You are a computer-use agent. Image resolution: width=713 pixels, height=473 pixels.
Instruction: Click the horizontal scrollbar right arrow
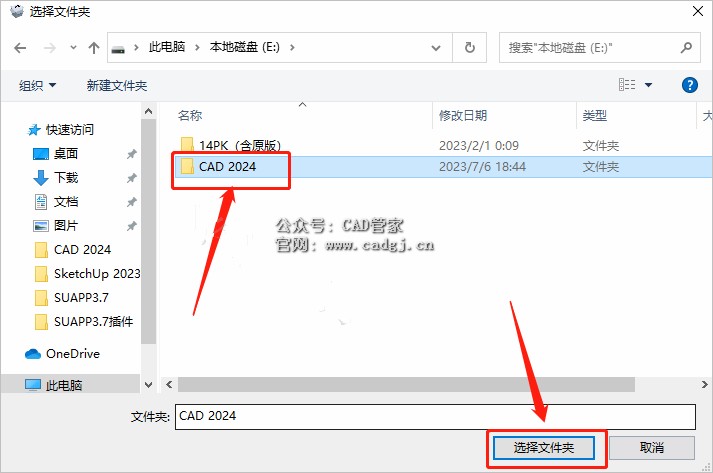pyautogui.click(x=704, y=385)
